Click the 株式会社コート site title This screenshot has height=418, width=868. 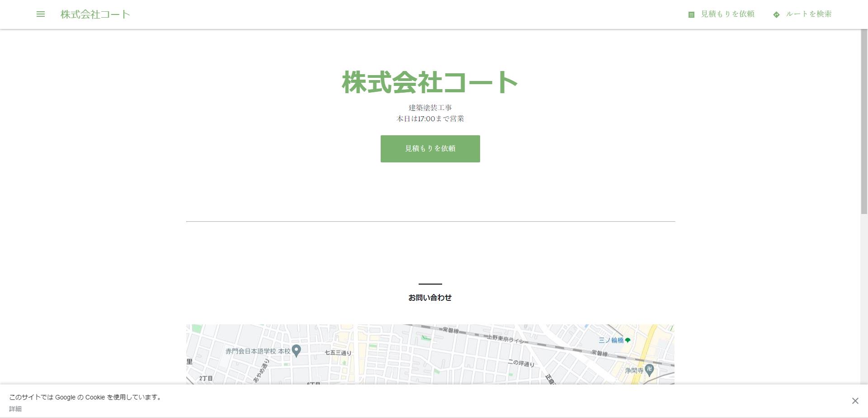coord(94,14)
